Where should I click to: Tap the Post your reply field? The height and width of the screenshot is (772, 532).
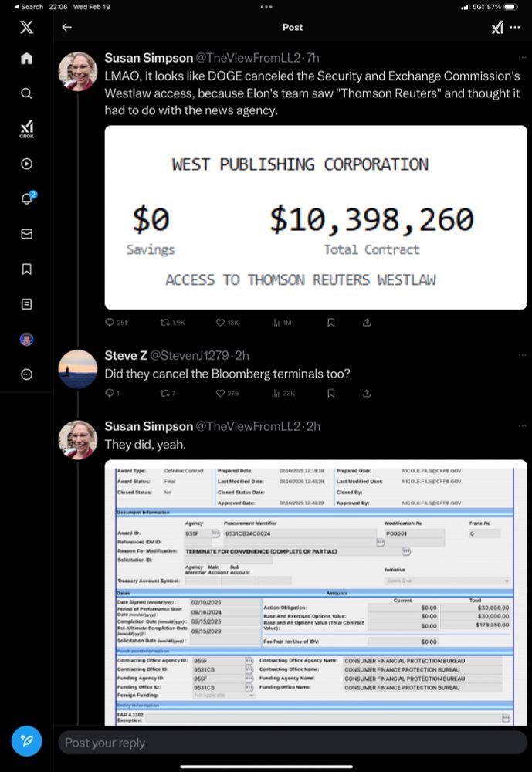293,743
